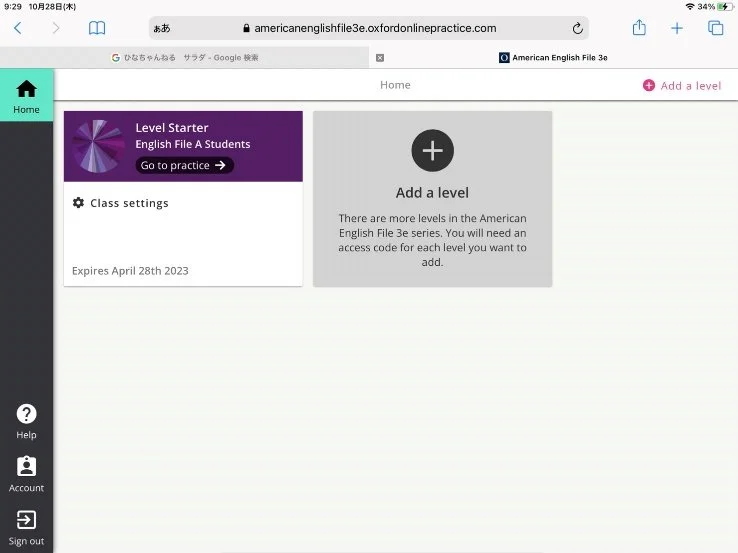Click the Class settings gear icon
Viewport: 738px width, 553px height.
pos(78,203)
